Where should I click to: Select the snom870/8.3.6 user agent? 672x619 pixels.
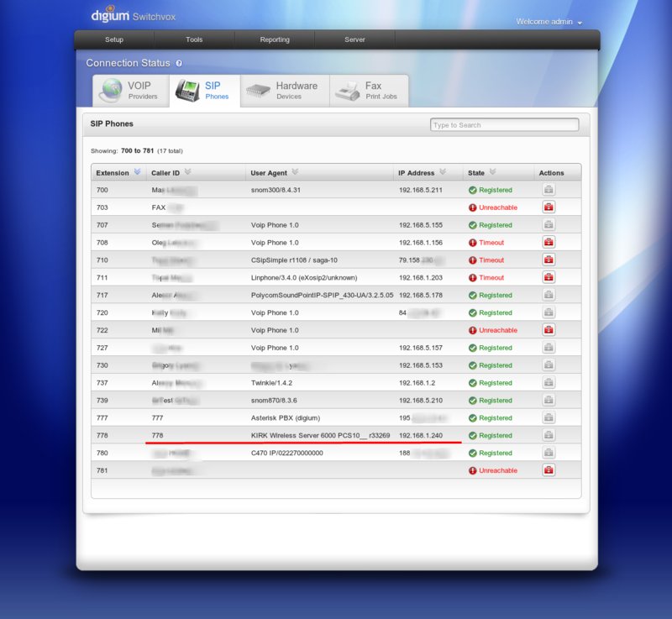274,401
